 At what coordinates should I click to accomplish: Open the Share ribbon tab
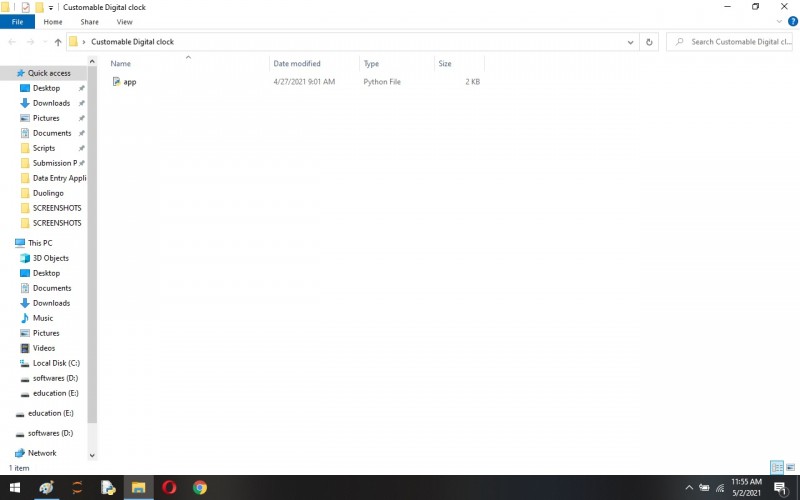[89, 22]
